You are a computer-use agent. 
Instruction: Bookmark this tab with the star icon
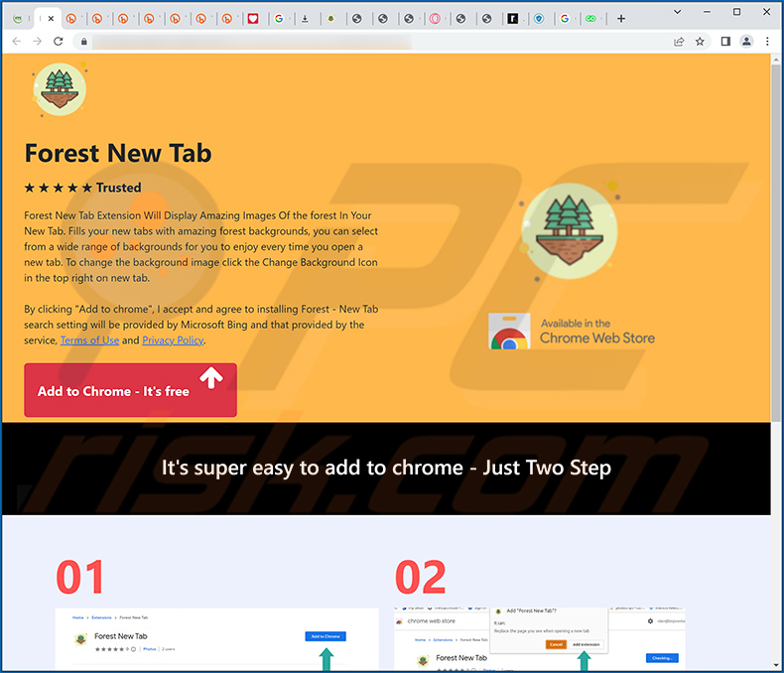[700, 42]
